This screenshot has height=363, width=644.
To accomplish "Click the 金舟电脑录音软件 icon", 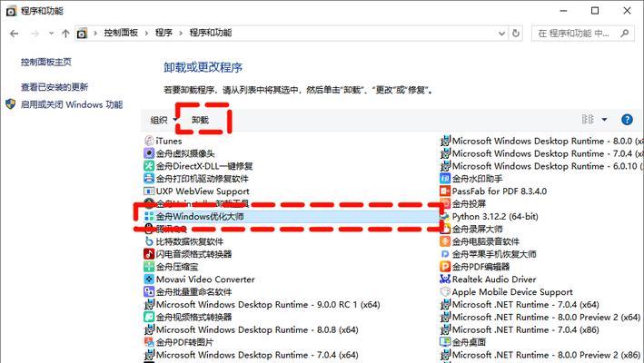I will pyautogui.click(x=445, y=241).
